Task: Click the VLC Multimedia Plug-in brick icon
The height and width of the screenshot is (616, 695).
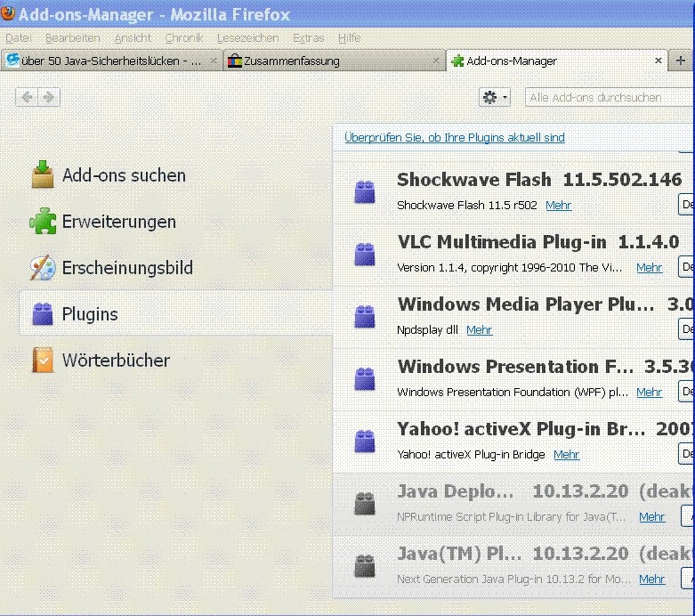Action: point(364,254)
